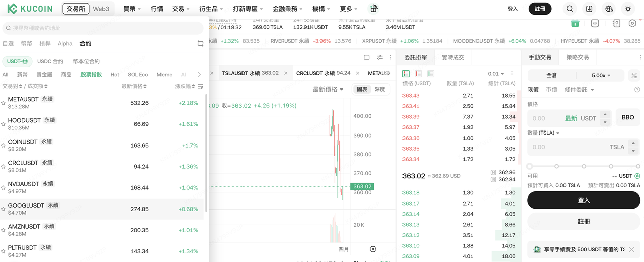Click the black 註冊 button in header
Viewport: 644px width, 262px height.
pyautogui.click(x=540, y=9)
